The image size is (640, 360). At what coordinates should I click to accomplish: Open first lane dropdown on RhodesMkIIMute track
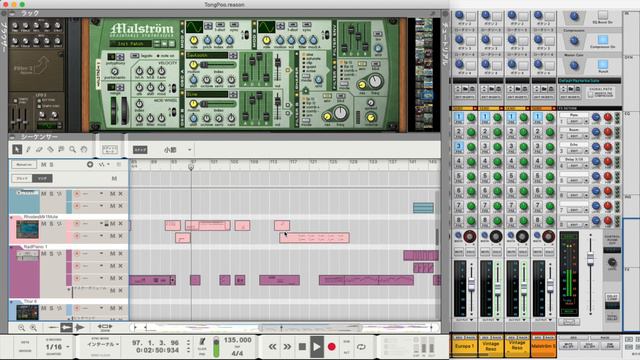click(x=101, y=224)
